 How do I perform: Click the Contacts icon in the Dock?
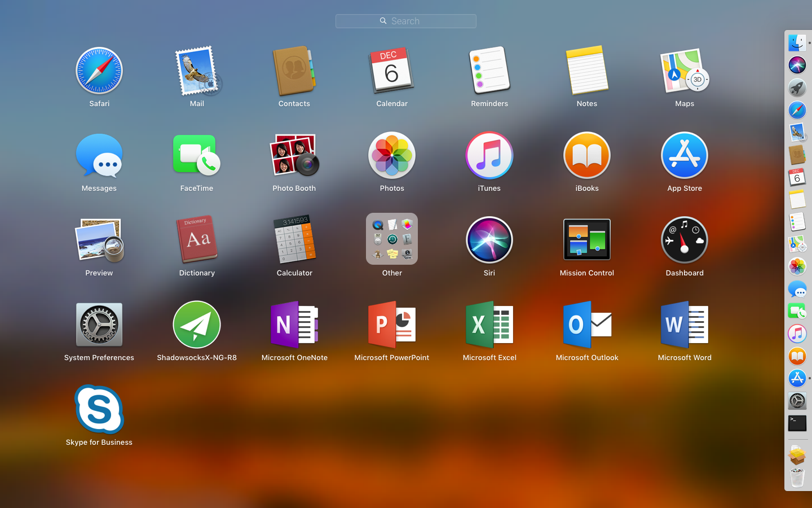[x=797, y=155]
